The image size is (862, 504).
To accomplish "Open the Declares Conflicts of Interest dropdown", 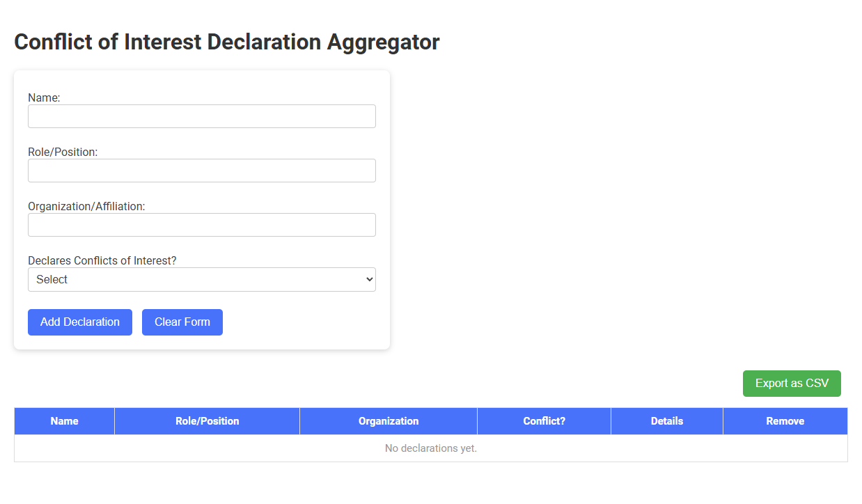I will [x=201, y=279].
